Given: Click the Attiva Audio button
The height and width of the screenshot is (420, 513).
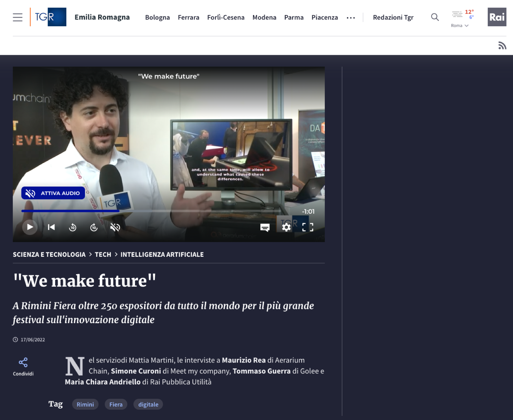Looking at the screenshot, I should [x=53, y=193].
